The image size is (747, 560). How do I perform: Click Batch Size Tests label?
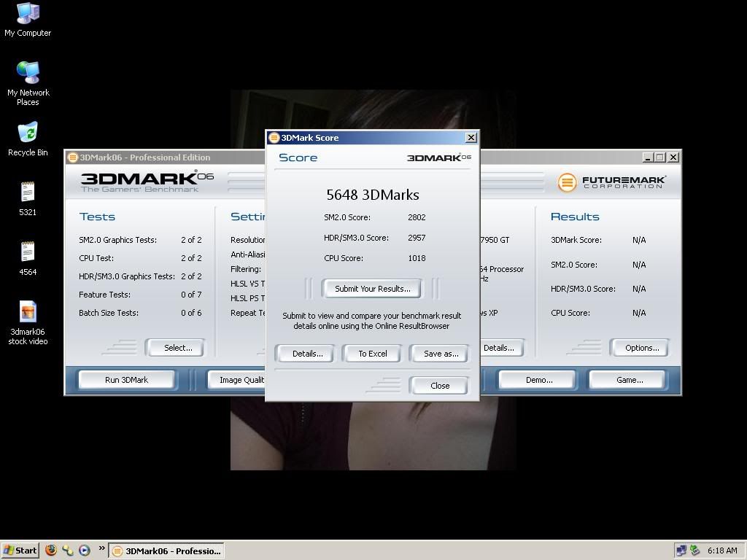[109, 313]
